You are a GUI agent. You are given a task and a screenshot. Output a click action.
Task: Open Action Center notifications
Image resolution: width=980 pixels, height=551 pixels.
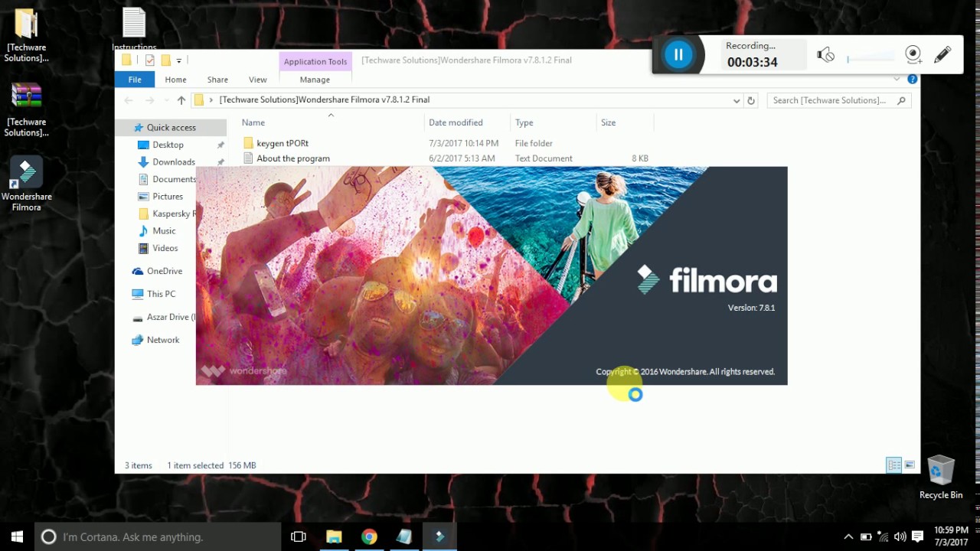[x=918, y=537]
